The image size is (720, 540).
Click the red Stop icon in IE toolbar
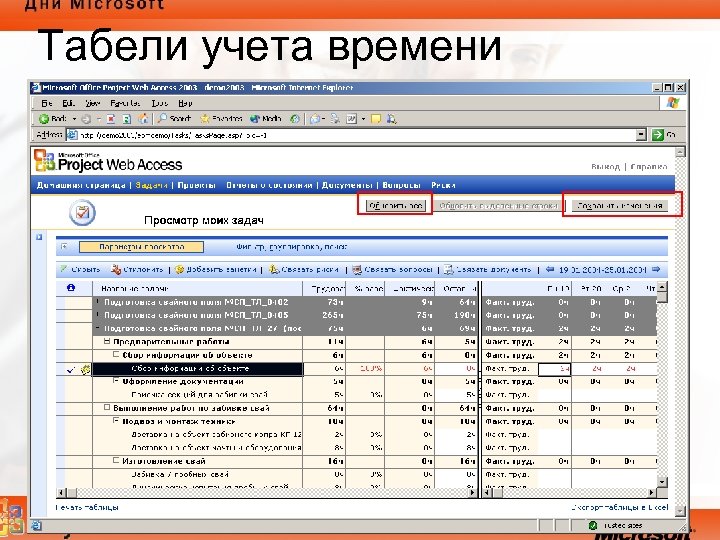point(111,119)
